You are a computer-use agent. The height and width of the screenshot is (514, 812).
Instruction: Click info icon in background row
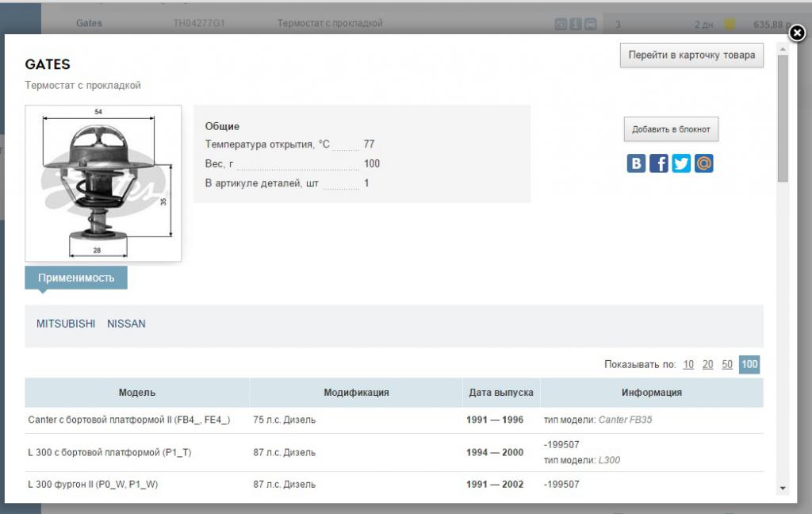[x=576, y=24]
